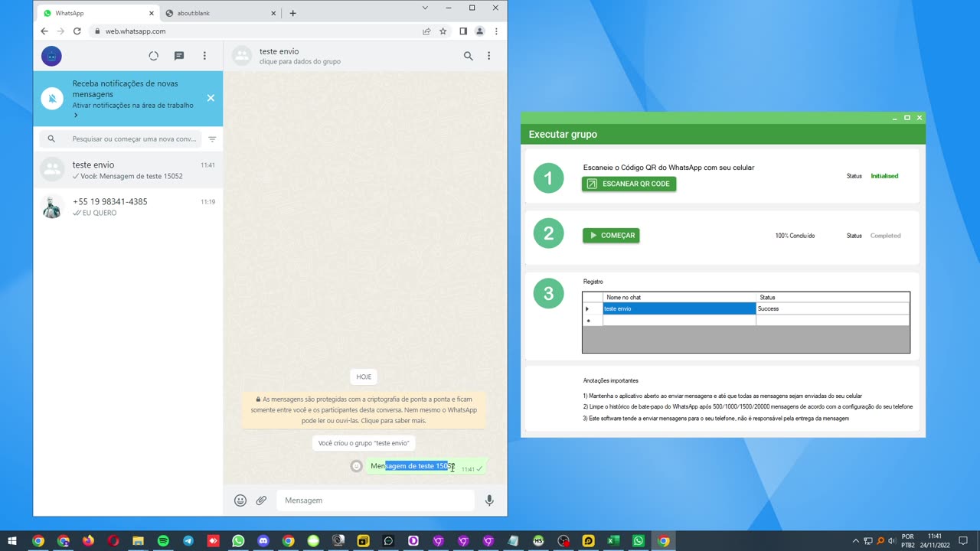This screenshot has height=551, width=980.
Task: Open the +55 19 98341-4385 conversation
Action: point(128,207)
